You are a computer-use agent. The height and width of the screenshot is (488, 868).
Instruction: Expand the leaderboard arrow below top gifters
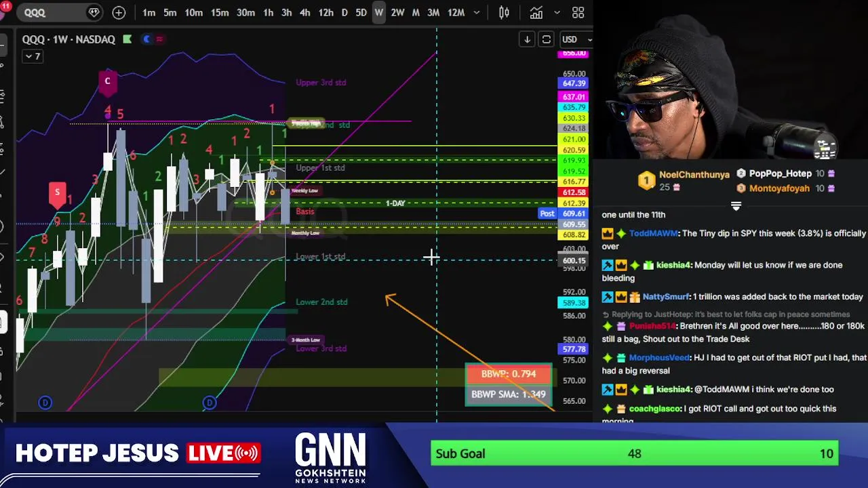(x=736, y=205)
